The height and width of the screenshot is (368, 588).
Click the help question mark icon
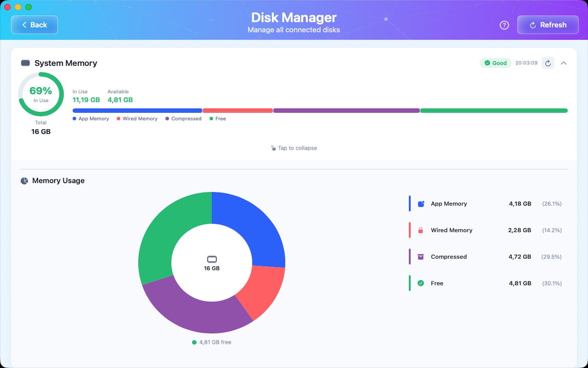[504, 25]
